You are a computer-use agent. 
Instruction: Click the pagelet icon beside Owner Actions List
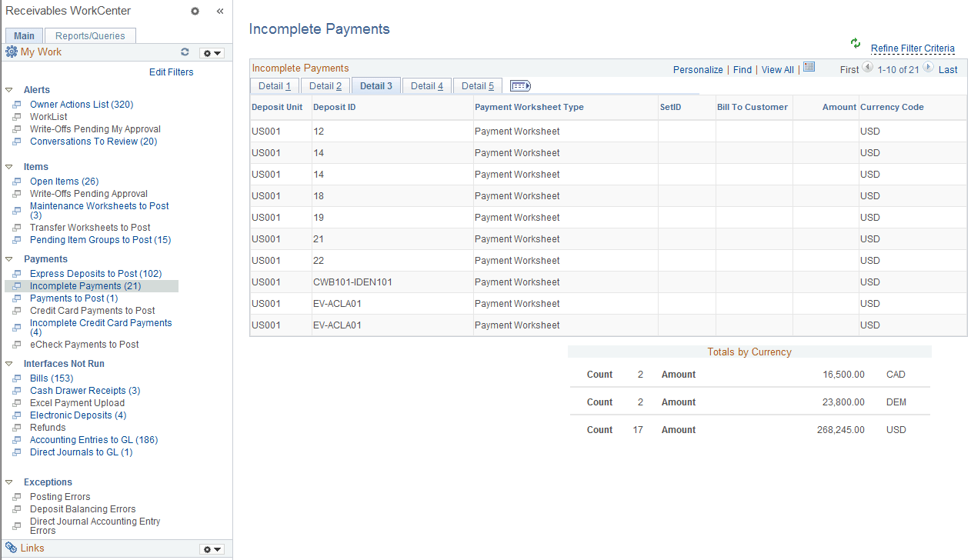pyautogui.click(x=15, y=104)
